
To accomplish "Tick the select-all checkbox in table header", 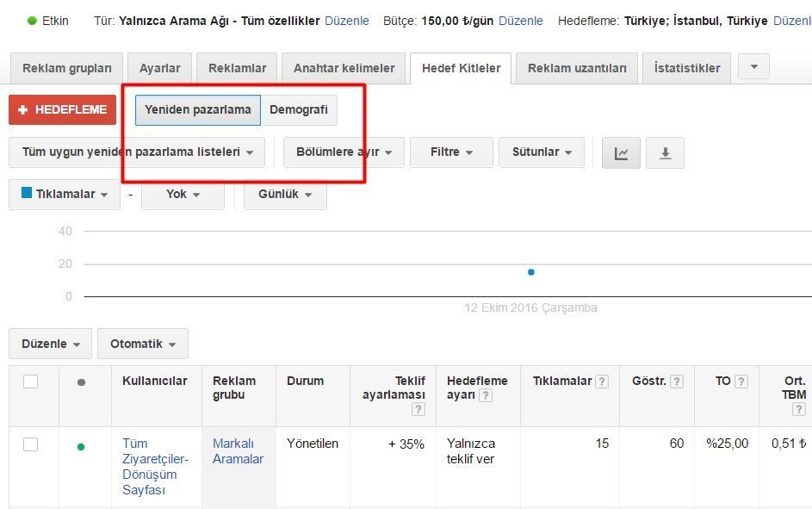I will tap(31, 382).
